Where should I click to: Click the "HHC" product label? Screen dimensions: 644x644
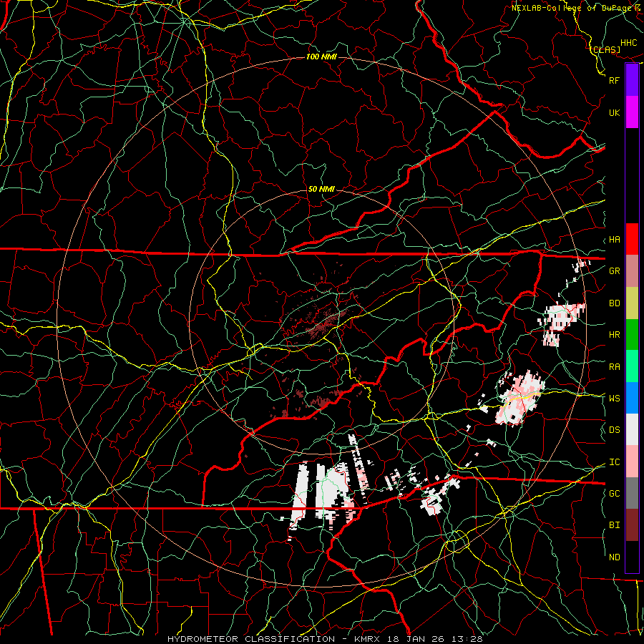(628, 43)
